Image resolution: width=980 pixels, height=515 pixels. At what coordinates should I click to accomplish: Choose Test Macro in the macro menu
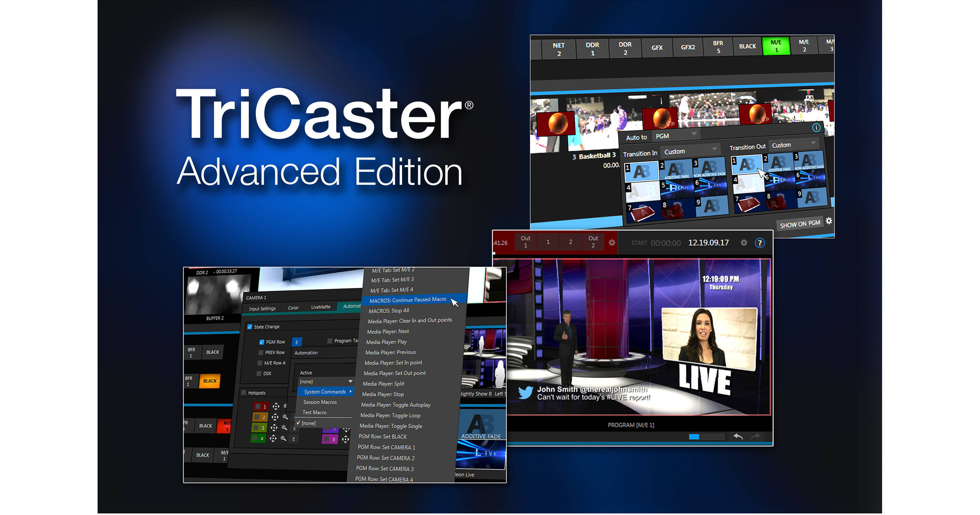(x=314, y=412)
